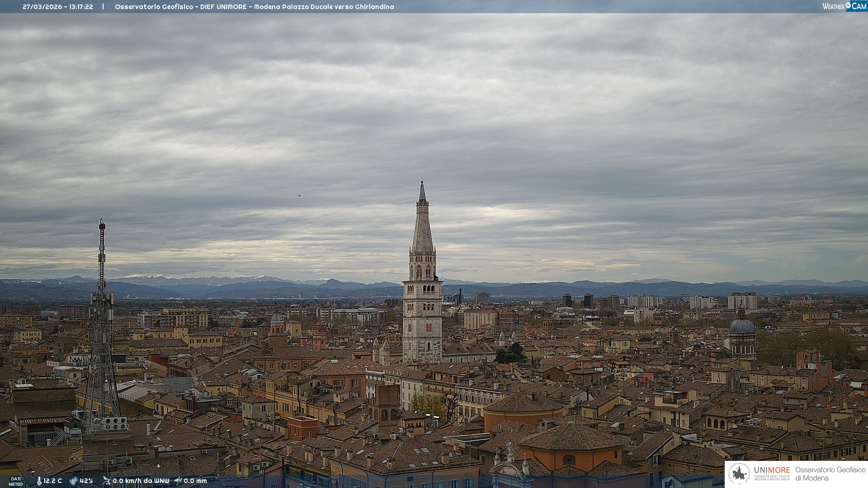Click the small bird flying in sky
Screen dimensions: 868x488
coord(299,196)
